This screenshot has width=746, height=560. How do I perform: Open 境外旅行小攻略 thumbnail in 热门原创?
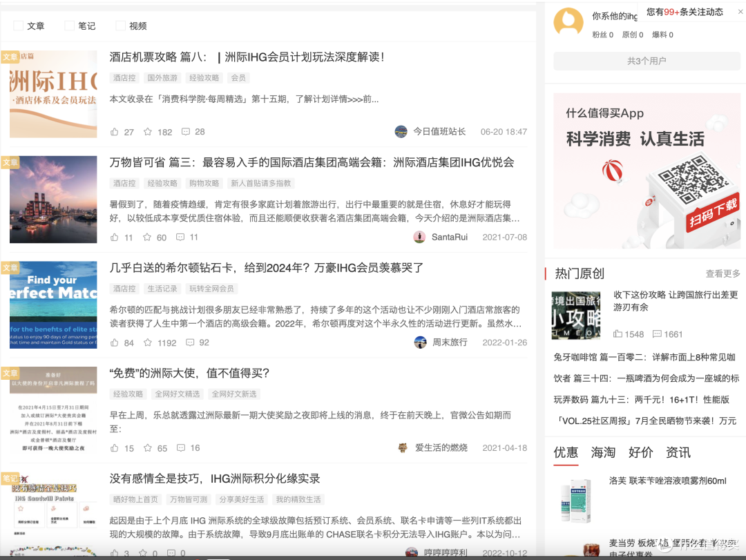click(576, 316)
